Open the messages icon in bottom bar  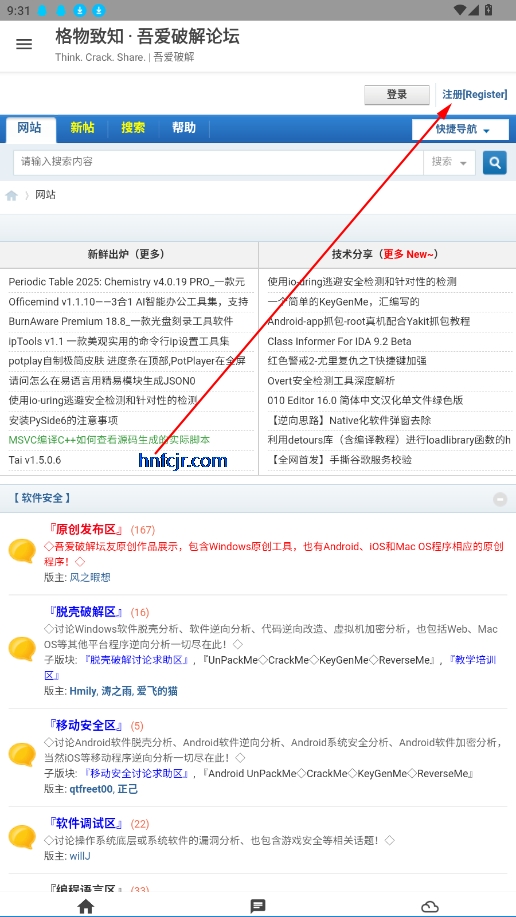pos(258,906)
